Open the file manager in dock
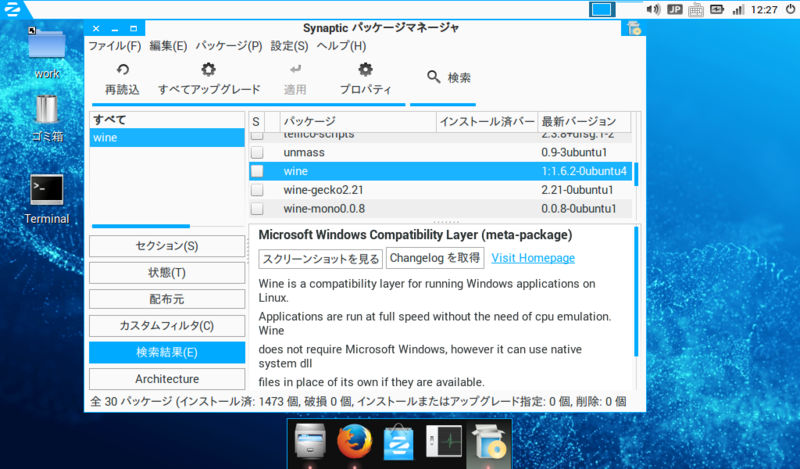Screen dimensions: 800x469 [310, 441]
